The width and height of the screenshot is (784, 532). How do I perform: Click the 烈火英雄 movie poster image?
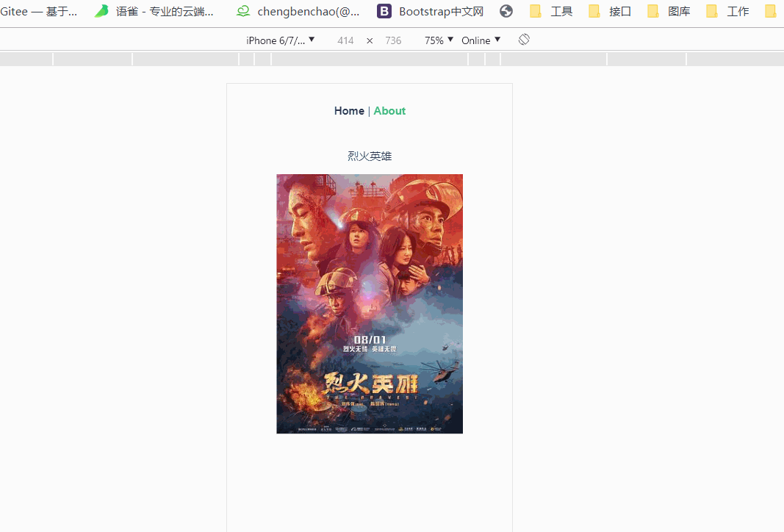point(370,304)
